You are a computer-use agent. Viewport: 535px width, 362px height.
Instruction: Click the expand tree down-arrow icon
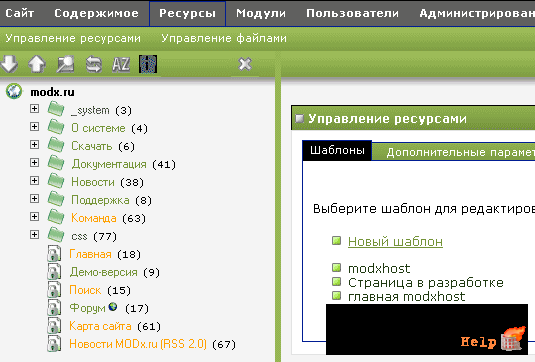coord(9,64)
